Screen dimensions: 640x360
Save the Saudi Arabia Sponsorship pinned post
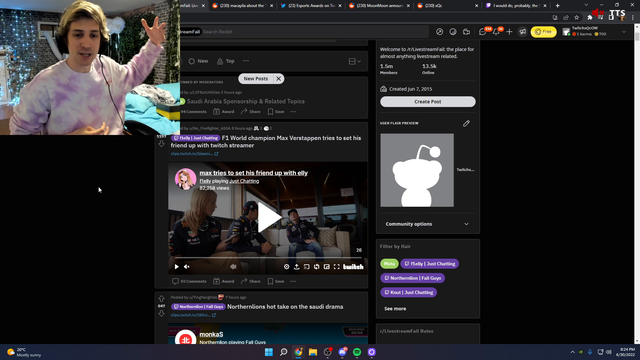tap(276, 111)
